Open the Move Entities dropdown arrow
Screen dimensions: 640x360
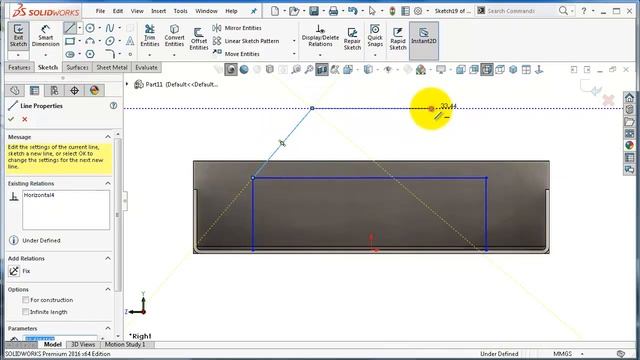294,54
